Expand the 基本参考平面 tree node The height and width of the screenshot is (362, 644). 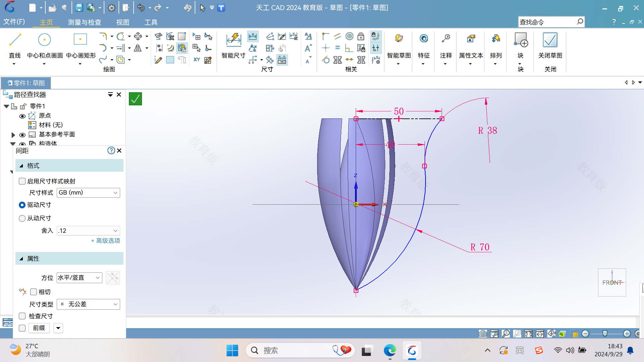click(x=13, y=135)
